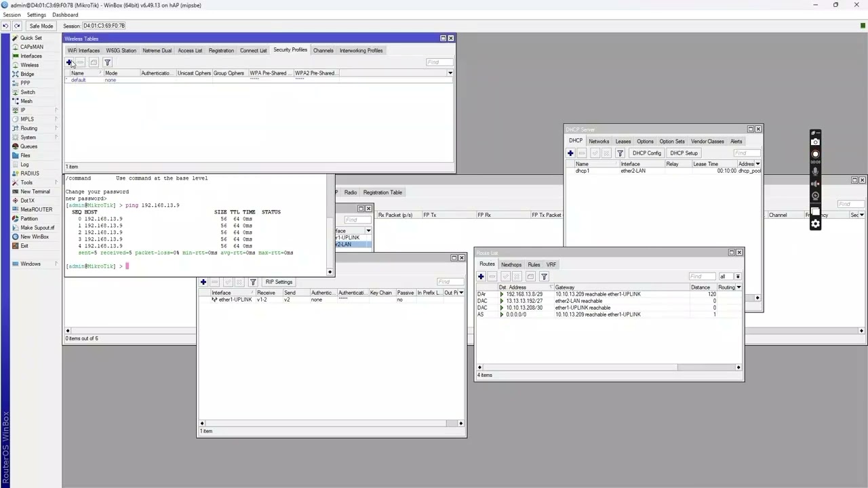
Task: Click the RIP Settings button
Action: click(x=279, y=282)
